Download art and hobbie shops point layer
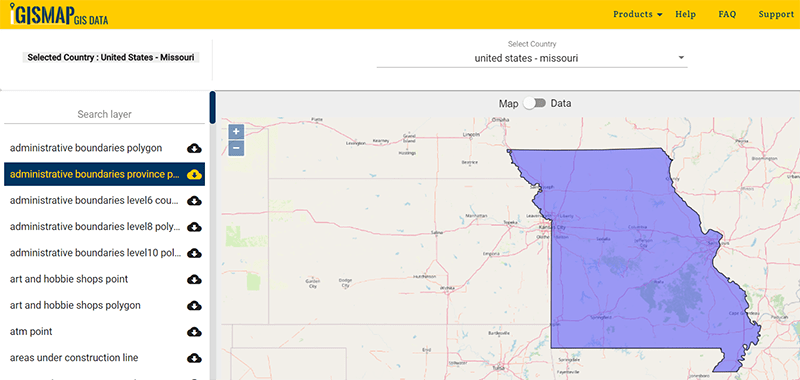The width and height of the screenshot is (800, 380). [194, 280]
